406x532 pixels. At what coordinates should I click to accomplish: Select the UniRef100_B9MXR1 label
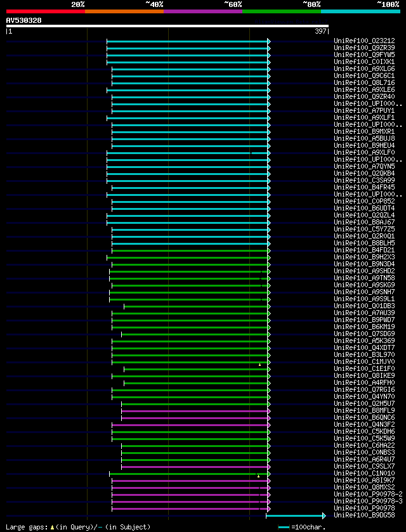[x=364, y=132]
